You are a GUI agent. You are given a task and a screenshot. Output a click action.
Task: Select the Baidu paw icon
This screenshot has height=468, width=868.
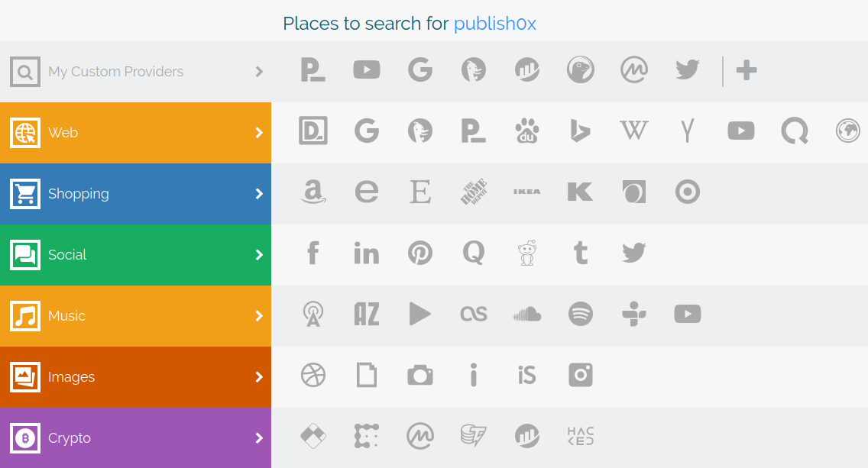point(527,131)
